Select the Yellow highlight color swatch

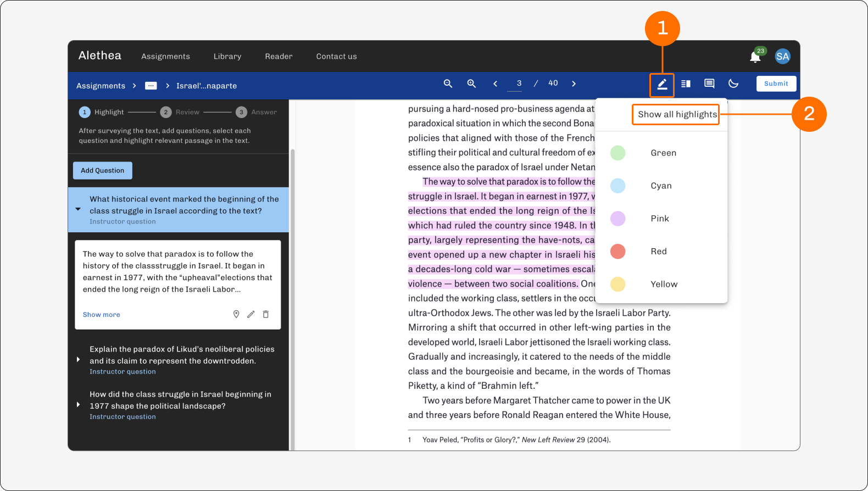tap(618, 284)
